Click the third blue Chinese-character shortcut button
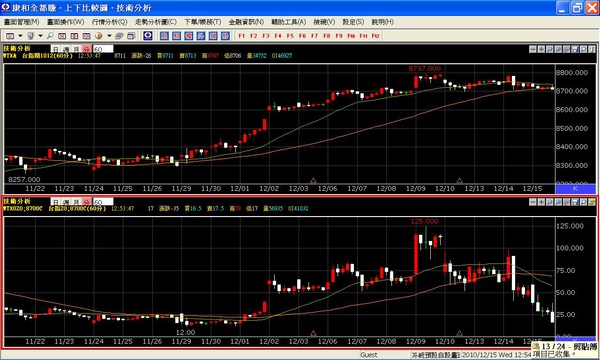This screenshot has width=600, height=360. point(189,36)
